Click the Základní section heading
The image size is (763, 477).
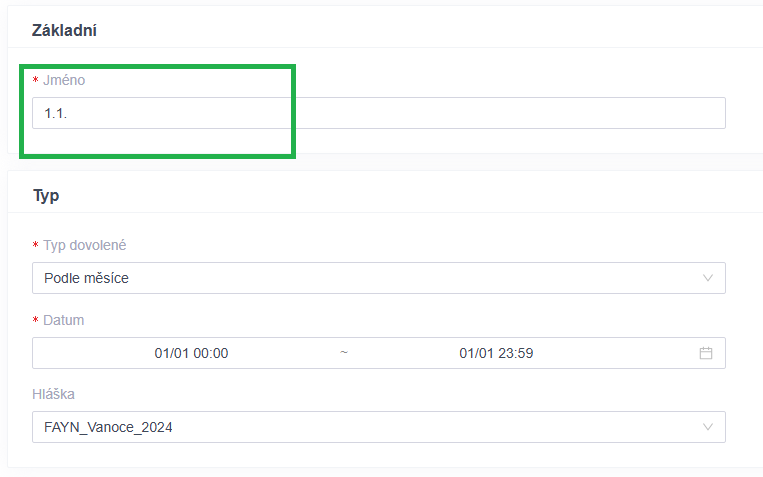pos(64,30)
